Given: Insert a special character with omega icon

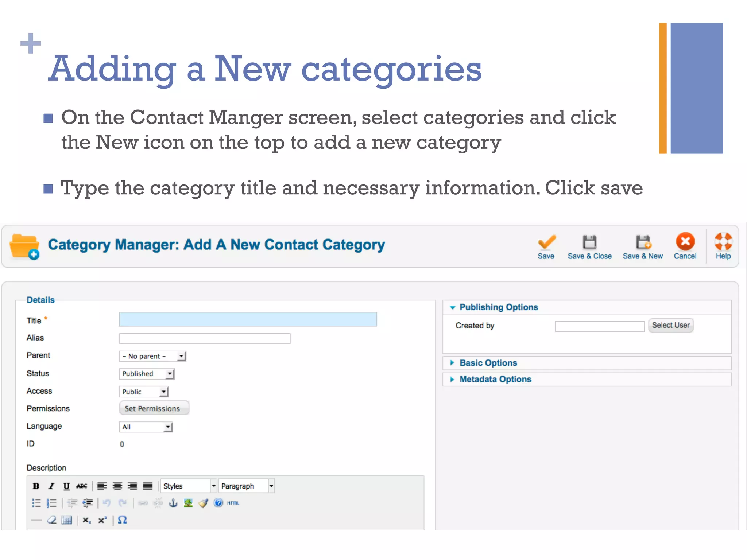Looking at the screenshot, I should click(122, 520).
